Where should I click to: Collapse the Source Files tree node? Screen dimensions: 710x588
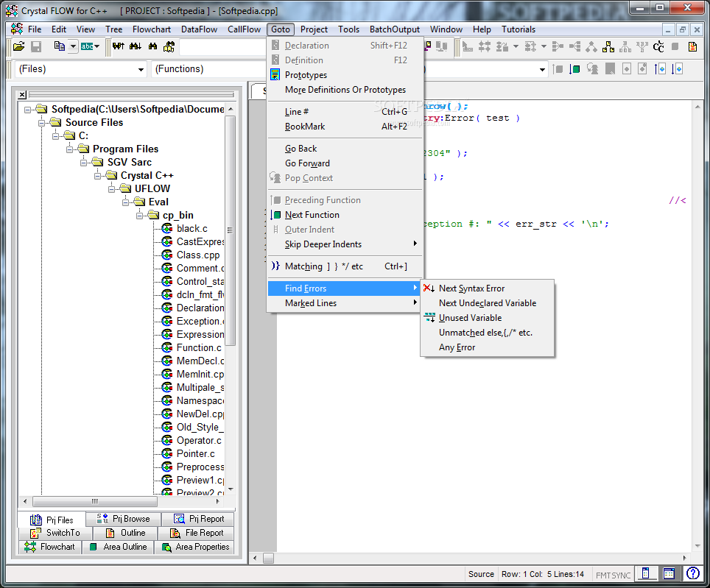pyautogui.click(x=42, y=123)
